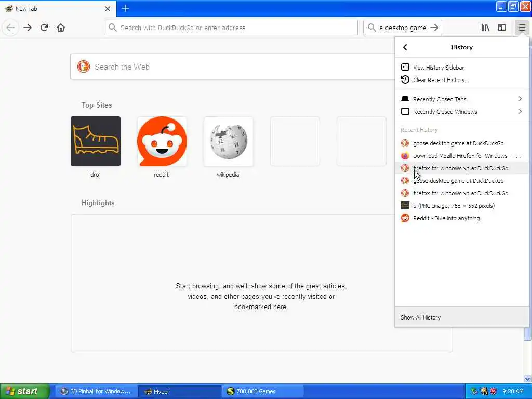This screenshot has height=399, width=532.
Task: Expand Recently Closed Tabs submenu
Action: [462, 99]
